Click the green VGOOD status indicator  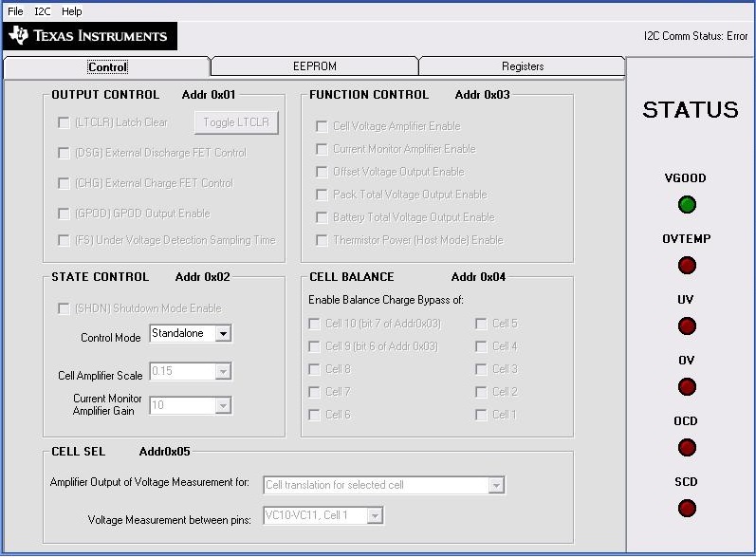click(687, 204)
